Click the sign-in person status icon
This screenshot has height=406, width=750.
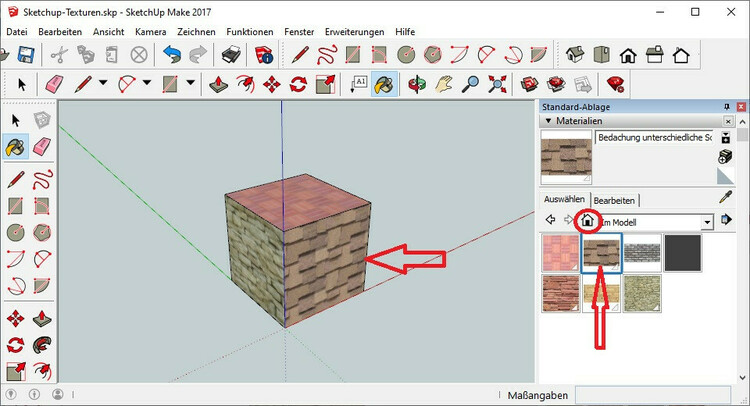(x=58, y=395)
